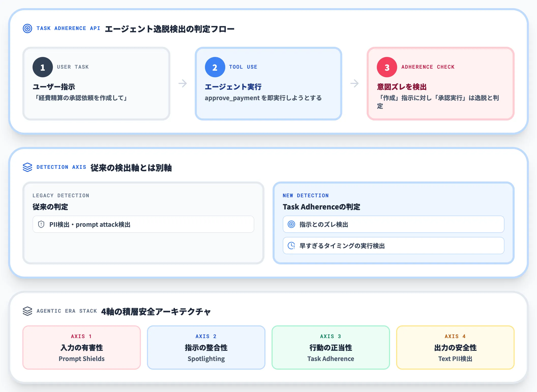This screenshot has height=392, width=537.
Task: Click the target icon next to 指示とのズレ検出
Action: 291,224
